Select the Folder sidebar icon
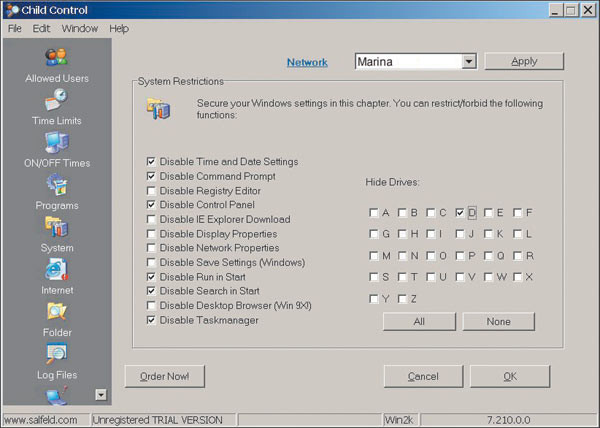The image size is (600, 428). point(56,313)
